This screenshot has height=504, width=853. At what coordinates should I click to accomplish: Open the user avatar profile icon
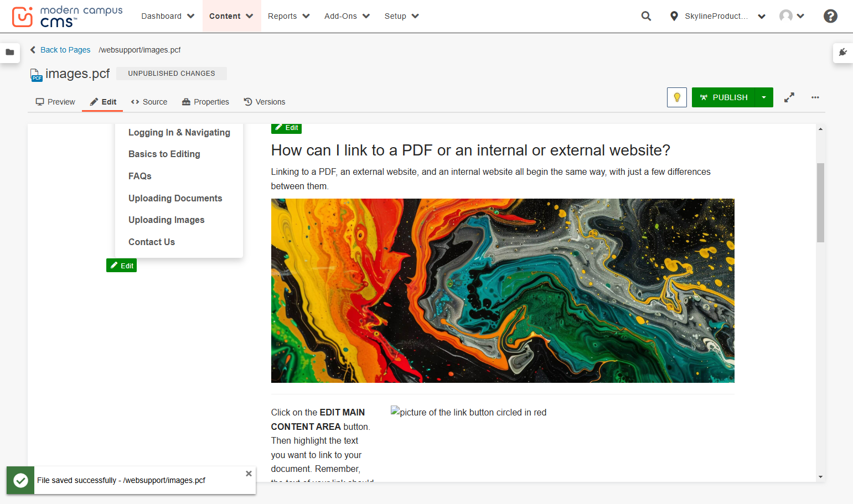[785, 16]
